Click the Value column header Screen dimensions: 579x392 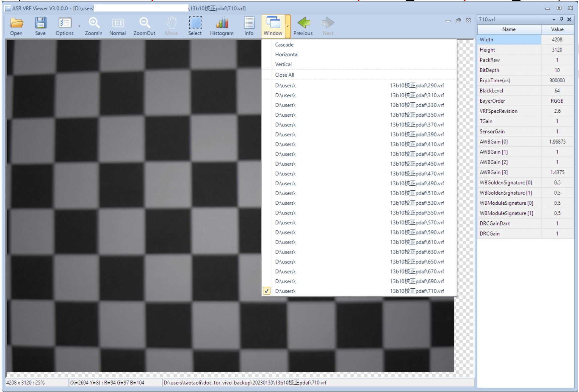pyautogui.click(x=557, y=29)
